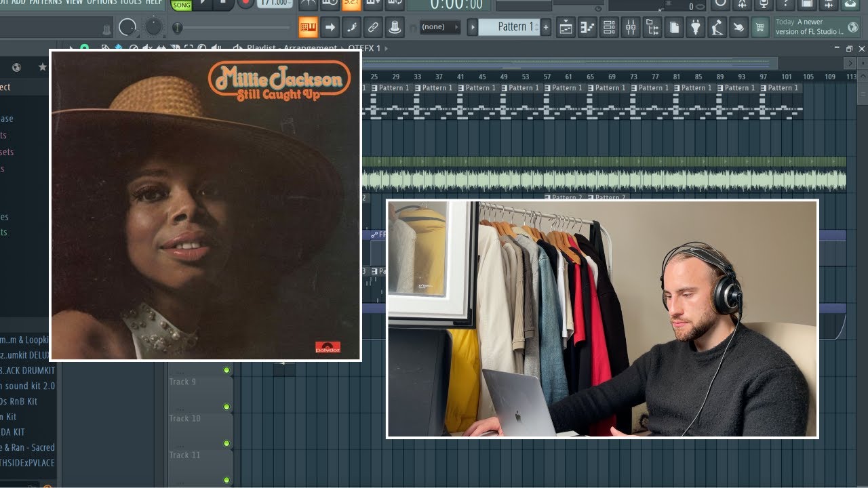This screenshot has width=868, height=488.
Task: Toggle step editing mode icon
Action: [x=351, y=27]
